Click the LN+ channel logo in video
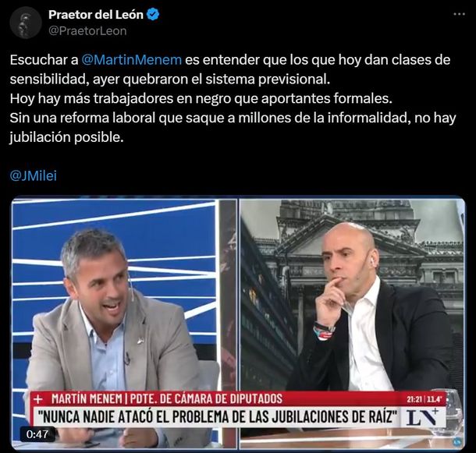 423,417
